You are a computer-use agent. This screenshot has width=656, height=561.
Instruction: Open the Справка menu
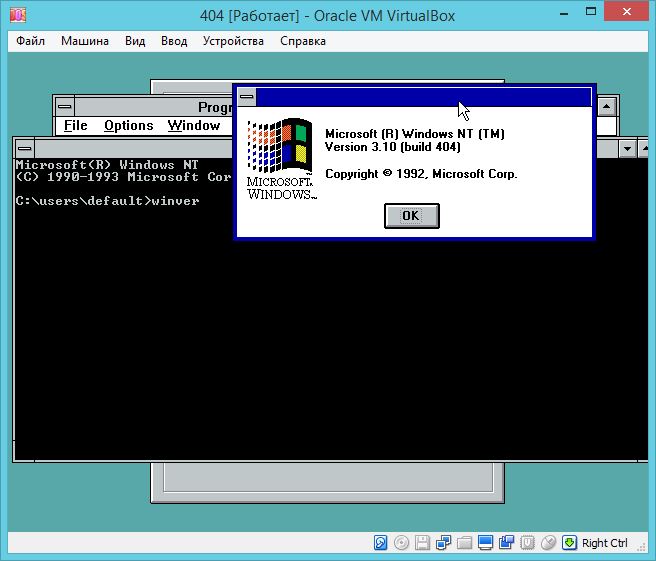(x=303, y=41)
